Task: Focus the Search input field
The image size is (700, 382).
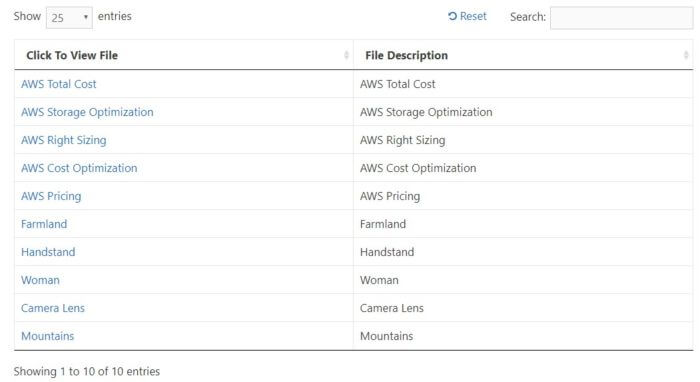Action: 621,18
